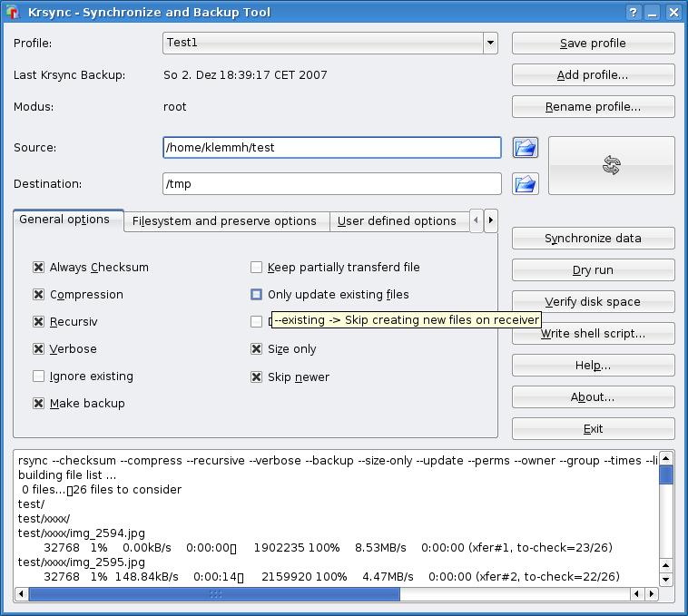Check Only update existing files
This screenshot has height=616, width=688.
tap(256, 294)
